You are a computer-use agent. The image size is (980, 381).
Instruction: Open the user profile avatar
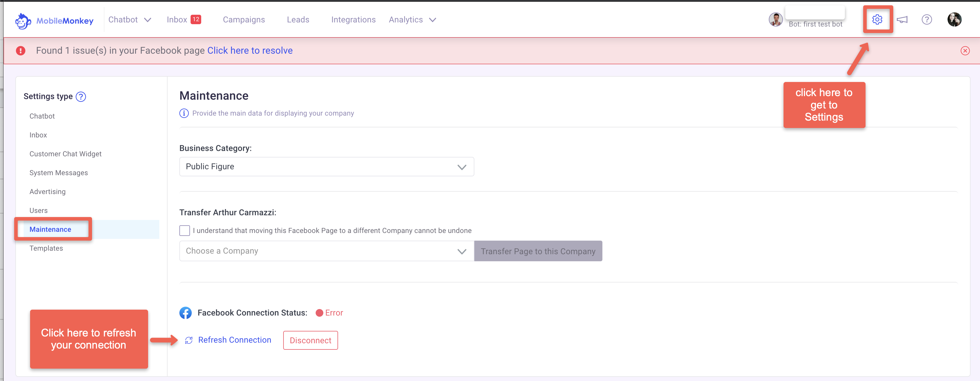coord(954,19)
